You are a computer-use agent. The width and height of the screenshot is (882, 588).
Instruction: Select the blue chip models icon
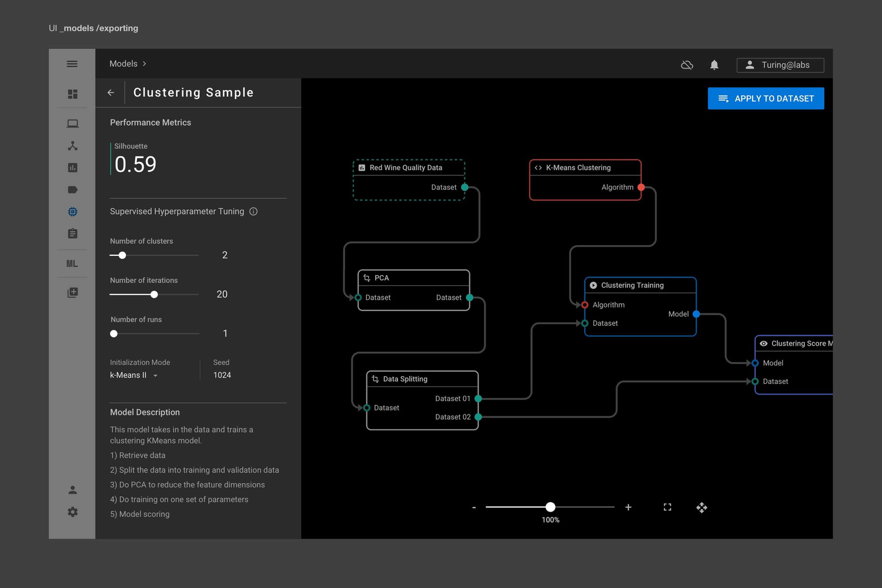click(x=72, y=212)
